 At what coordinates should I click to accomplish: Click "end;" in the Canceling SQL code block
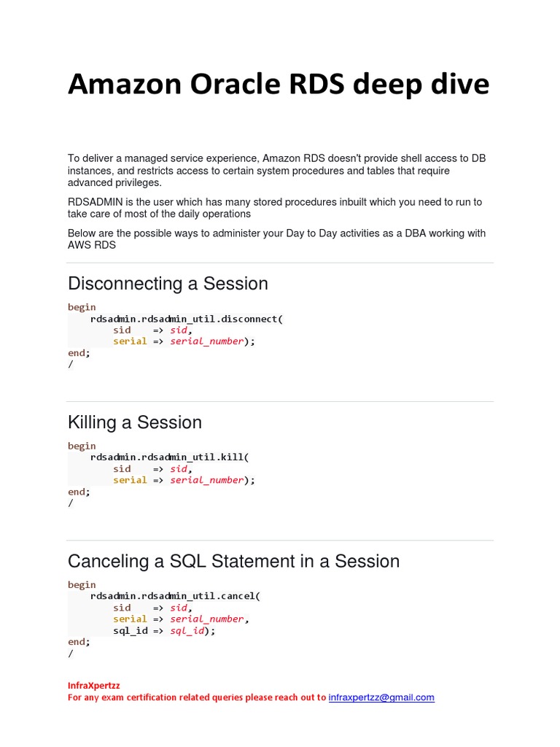[79, 642]
